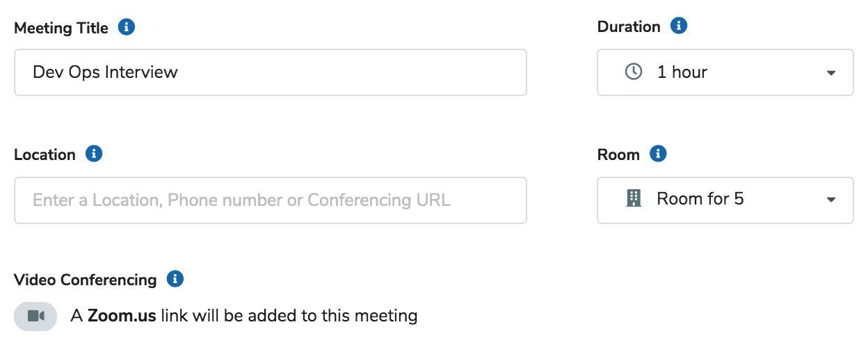868x359 pixels.
Task: Click the 'link will be added' message
Action: 289,316
